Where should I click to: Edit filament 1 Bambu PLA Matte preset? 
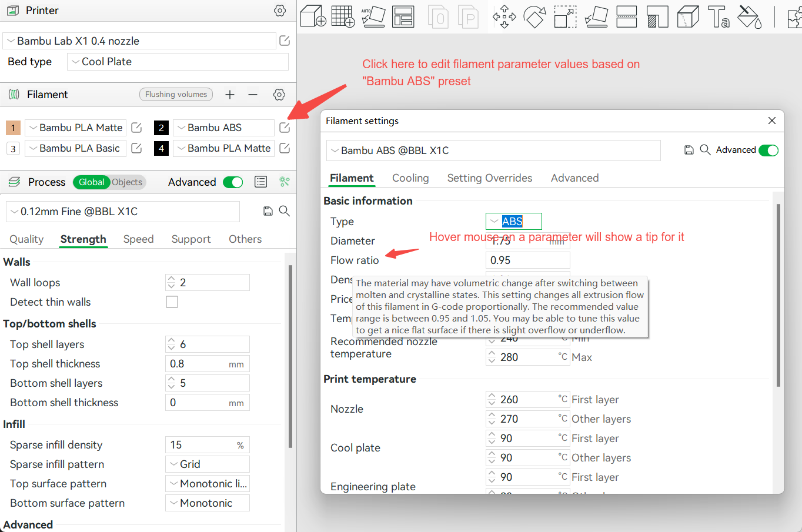(x=136, y=128)
